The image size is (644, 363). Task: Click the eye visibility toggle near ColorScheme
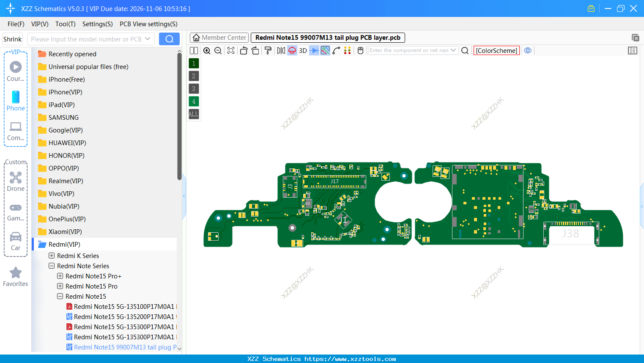coord(528,50)
